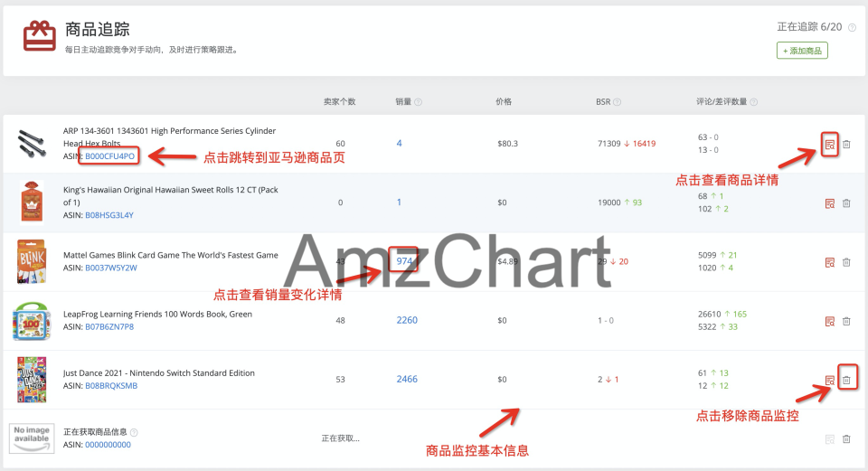Click sales number 974 for Blink game
This screenshot has height=471, width=868.
pos(404,261)
